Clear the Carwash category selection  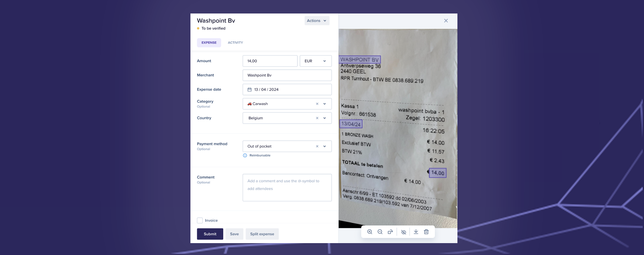pyautogui.click(x=317, y=104)
